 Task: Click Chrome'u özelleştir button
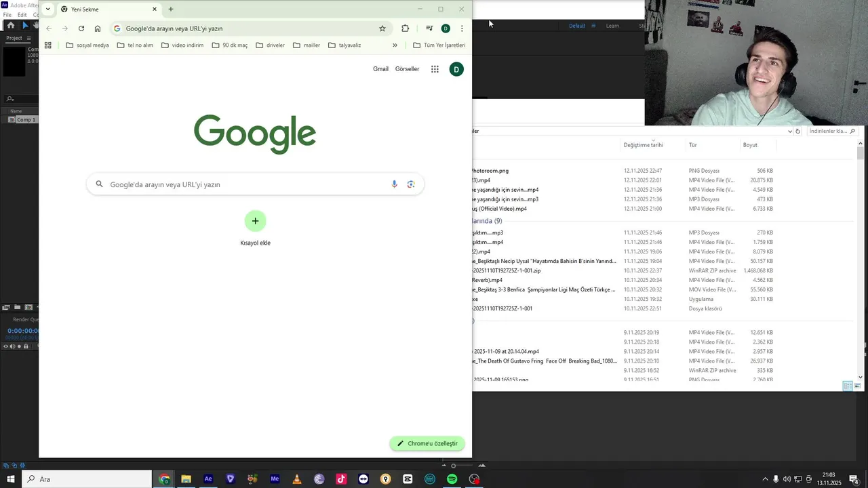[427, 443]
